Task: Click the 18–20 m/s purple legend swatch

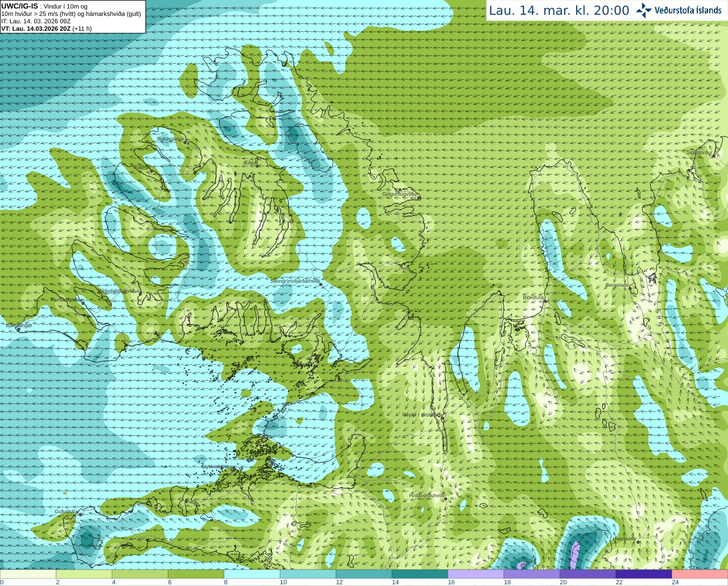Action: [x=532, y=574]
